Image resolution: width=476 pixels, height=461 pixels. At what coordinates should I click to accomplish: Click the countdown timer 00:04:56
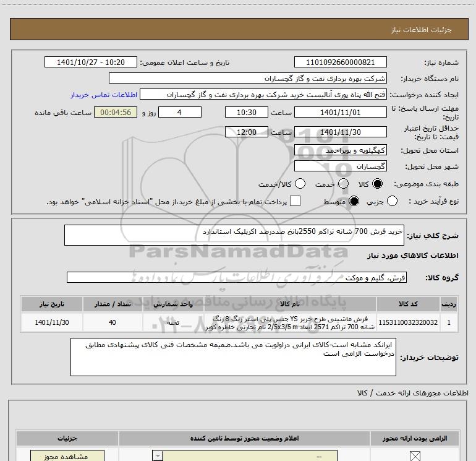[x=116, y=112]
